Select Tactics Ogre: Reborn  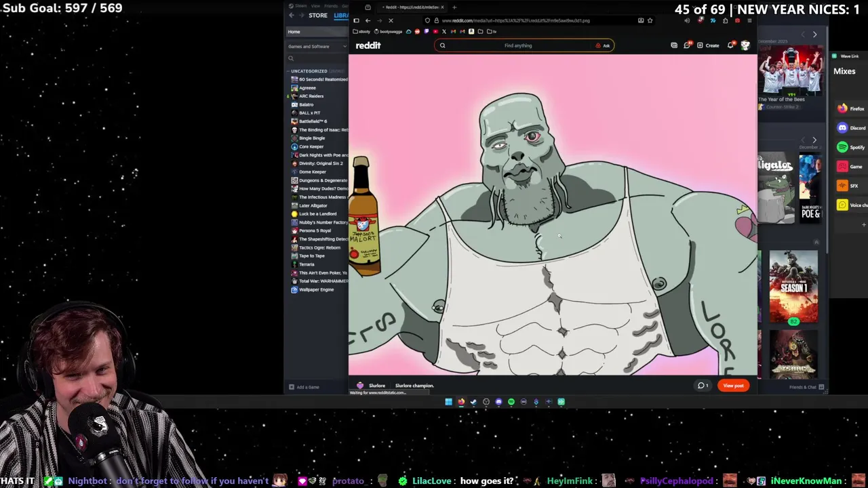[x=319, y=247]
